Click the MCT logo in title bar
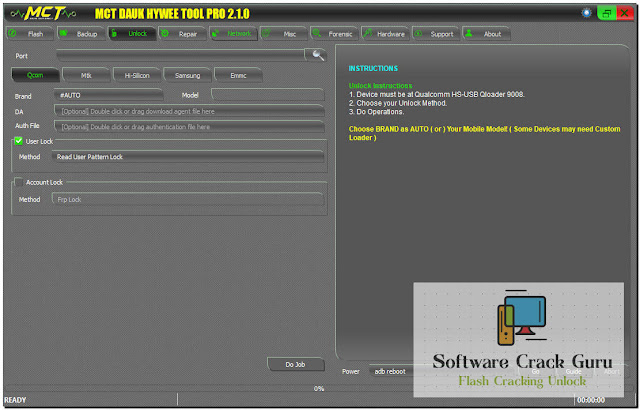Viewport: 640px width, 410px height. pyautogui.click(x=43, y=13)
